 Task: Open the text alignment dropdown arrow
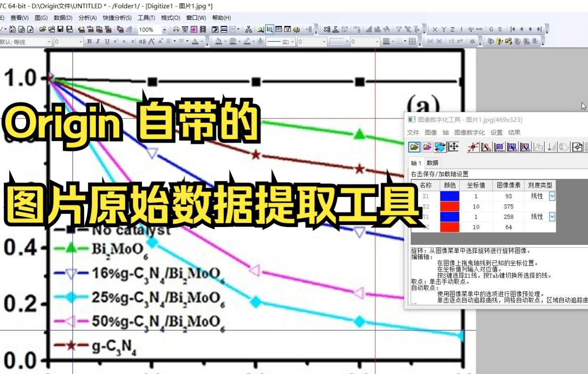pos(175,41)
